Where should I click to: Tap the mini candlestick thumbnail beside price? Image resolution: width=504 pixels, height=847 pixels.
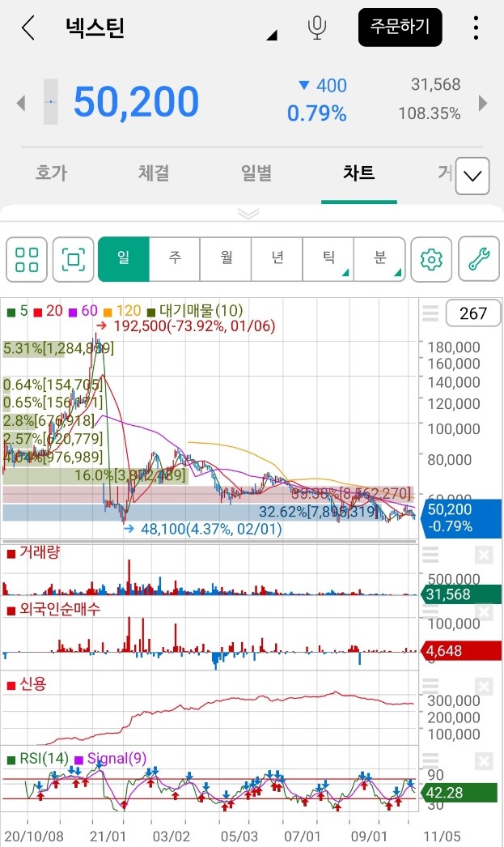click(x=50, y=101)
